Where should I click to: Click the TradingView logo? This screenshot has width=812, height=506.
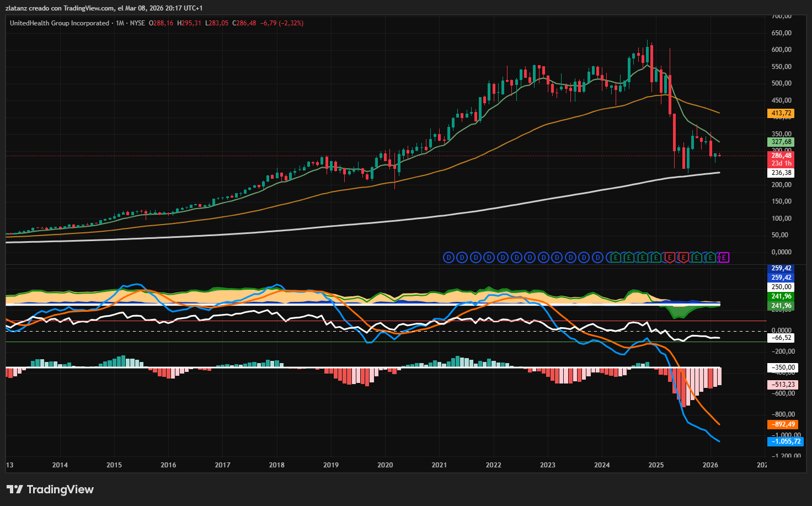(x=50, y=489)
